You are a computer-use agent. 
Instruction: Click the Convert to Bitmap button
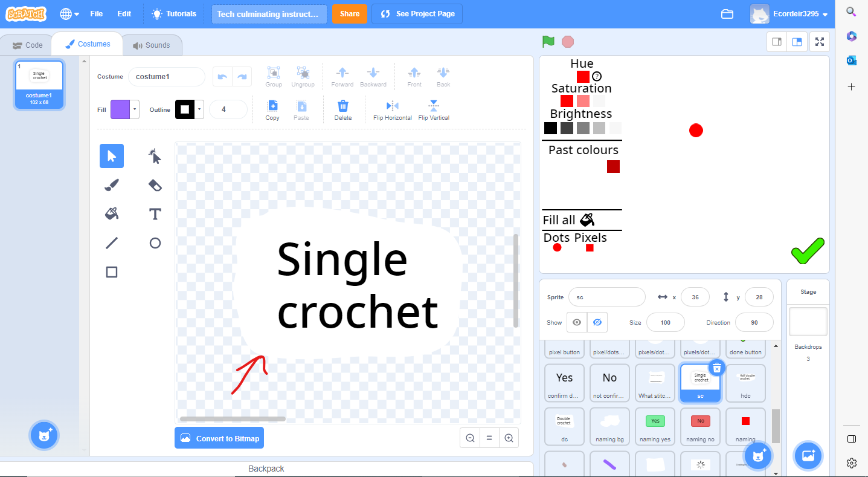219,437
